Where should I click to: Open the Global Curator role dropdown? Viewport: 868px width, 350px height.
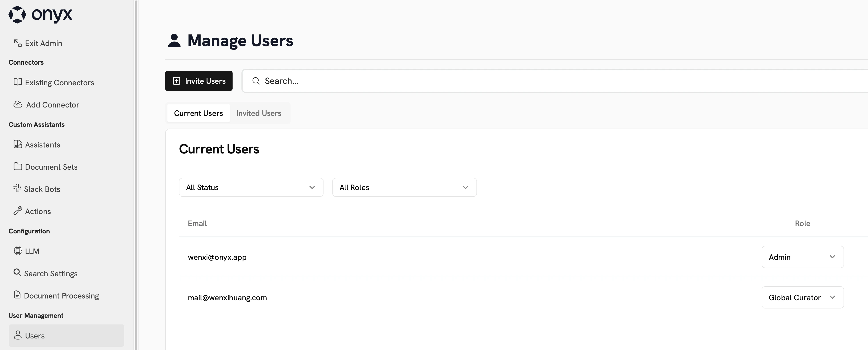click(802, 297)
